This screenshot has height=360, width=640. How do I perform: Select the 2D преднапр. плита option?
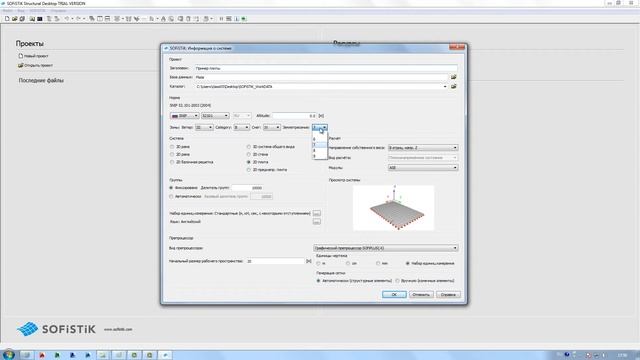[249, 169]
